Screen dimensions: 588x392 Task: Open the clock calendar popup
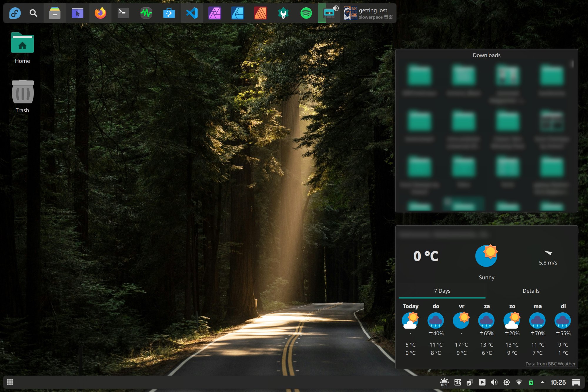[558, 382]
